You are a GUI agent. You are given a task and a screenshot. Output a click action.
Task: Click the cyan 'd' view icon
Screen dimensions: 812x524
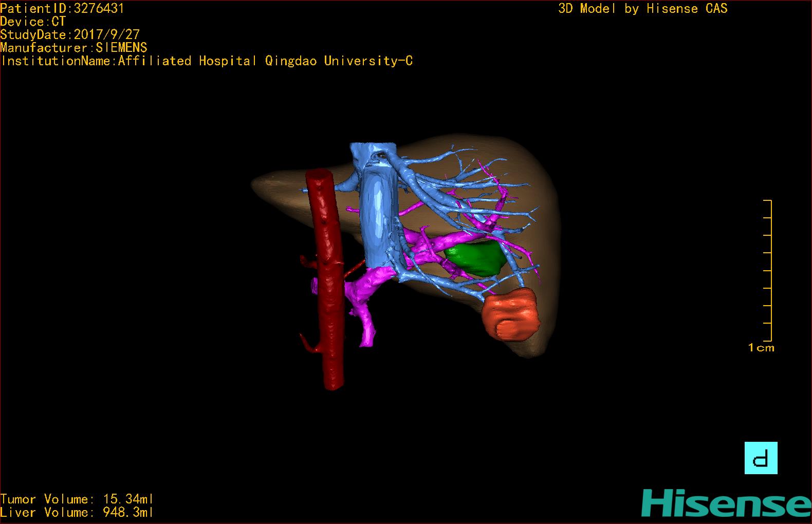pos(761,458)
